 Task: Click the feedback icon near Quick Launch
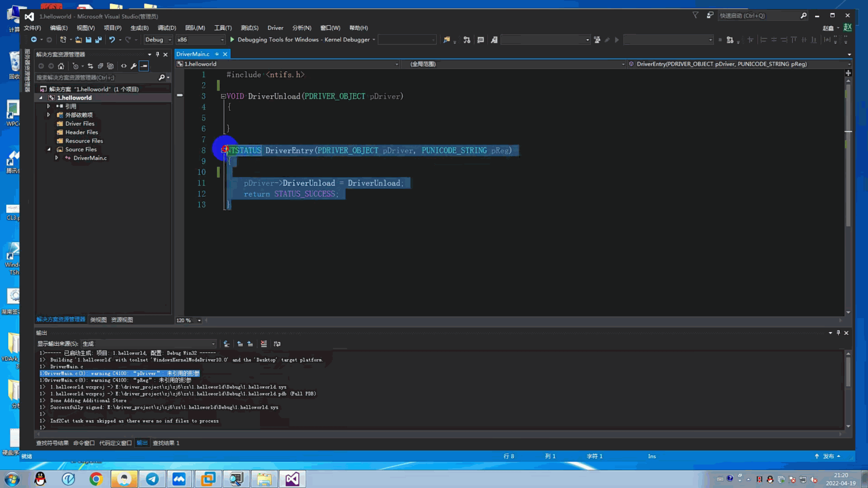[710, 15]
